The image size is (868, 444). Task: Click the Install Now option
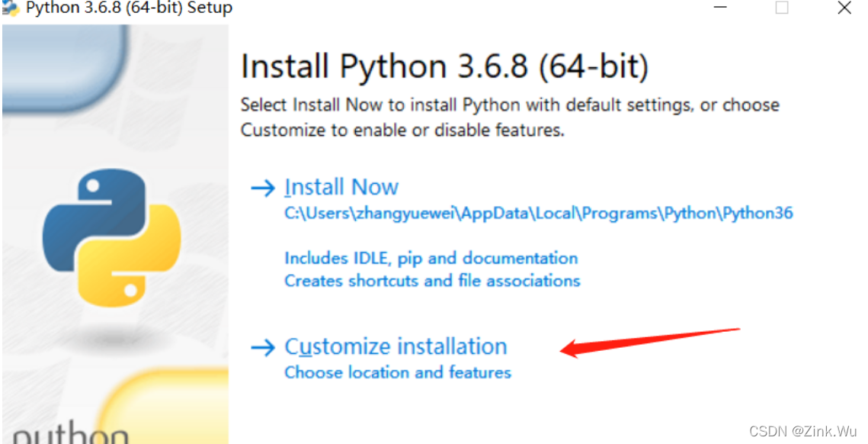[x=341, y=188]
